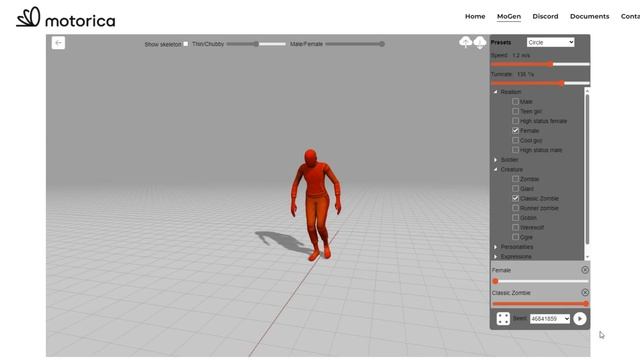The image size is (640, 360).
Task: Check the Male style checkbox
Action: coord(516,101)
